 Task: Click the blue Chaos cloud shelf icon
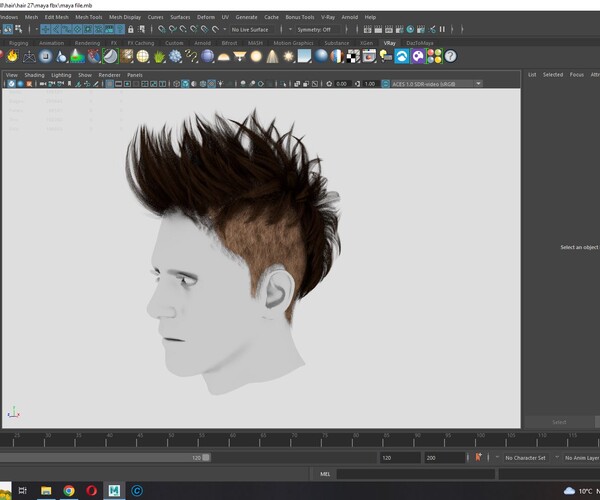pyautogui.click(x=401, y=57)
